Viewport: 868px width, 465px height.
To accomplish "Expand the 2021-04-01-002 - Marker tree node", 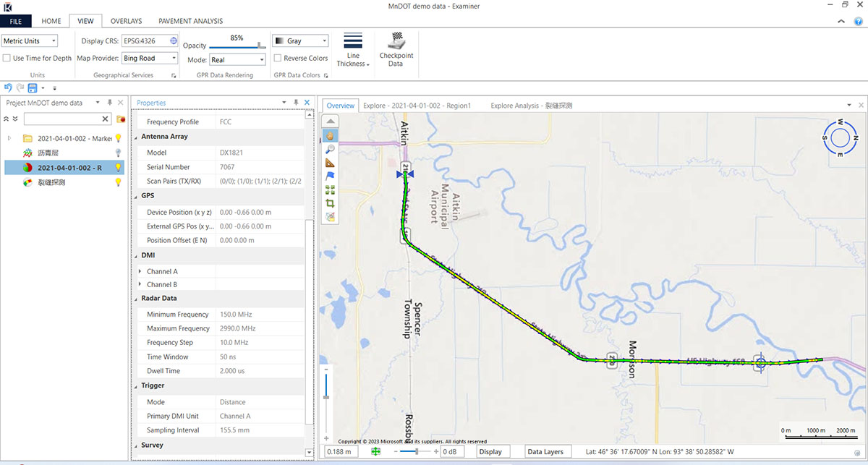I will click(x=9, y=138).
